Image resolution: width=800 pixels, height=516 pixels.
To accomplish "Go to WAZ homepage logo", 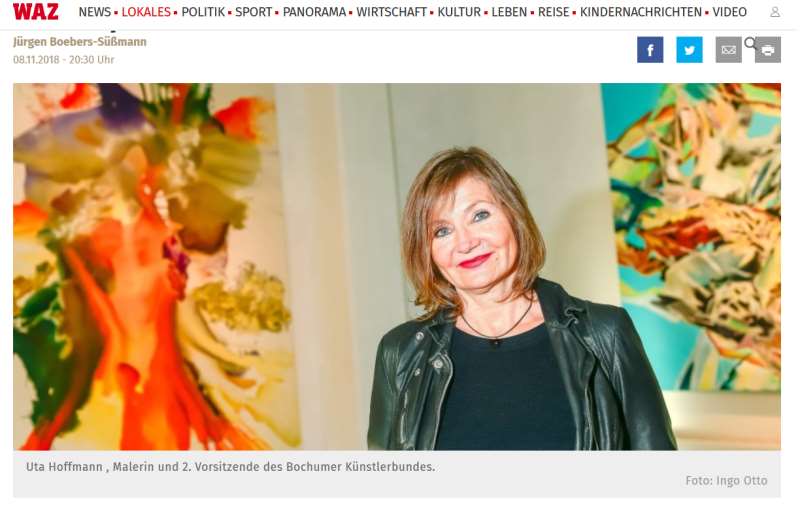I will pos(36,12).
